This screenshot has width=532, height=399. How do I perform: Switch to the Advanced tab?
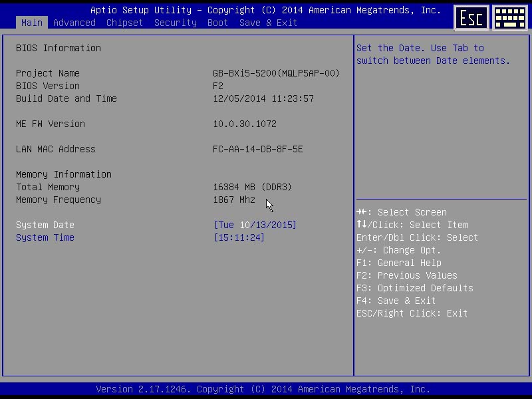click(x=74, y=23)
